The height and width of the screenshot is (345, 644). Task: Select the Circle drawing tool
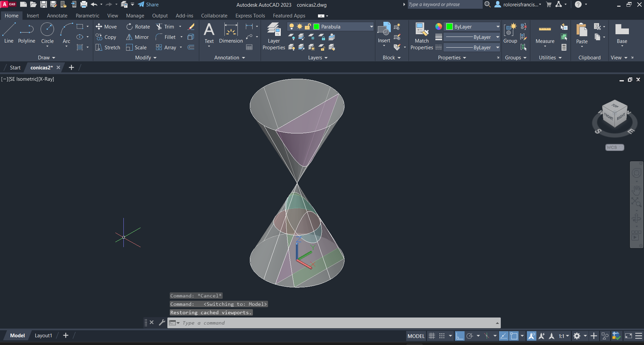(47, 33)
